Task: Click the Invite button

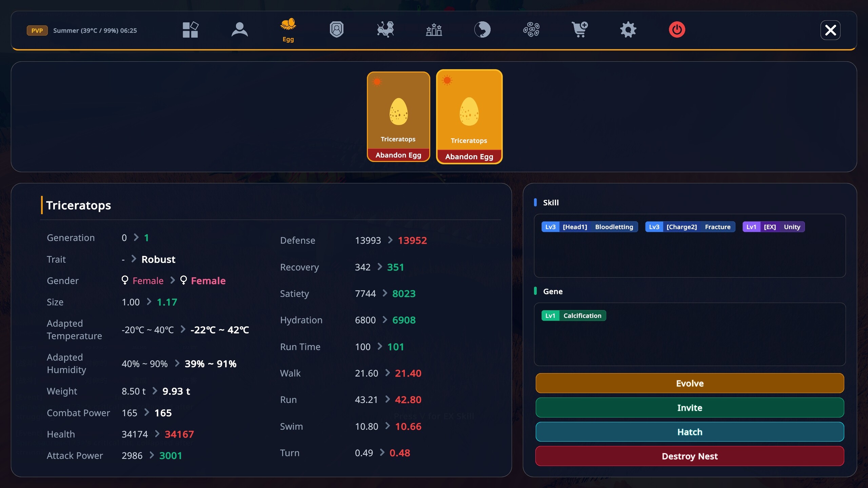Action: pyautogui.click(x=690, y=408)
